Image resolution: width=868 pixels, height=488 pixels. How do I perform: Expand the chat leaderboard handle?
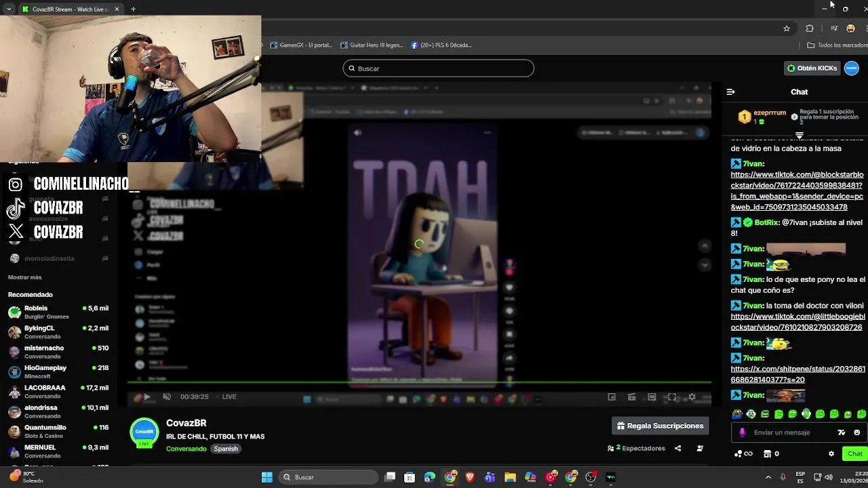(800, 136)
